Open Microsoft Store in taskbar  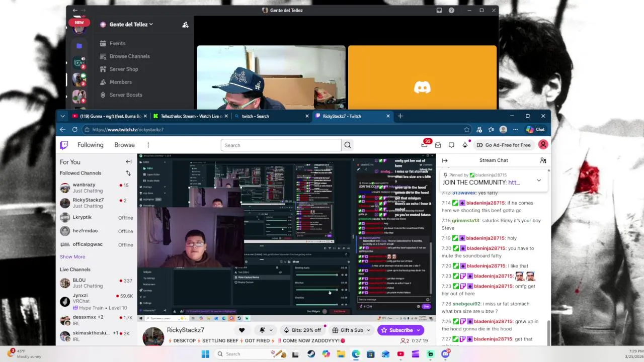[370, 354]
